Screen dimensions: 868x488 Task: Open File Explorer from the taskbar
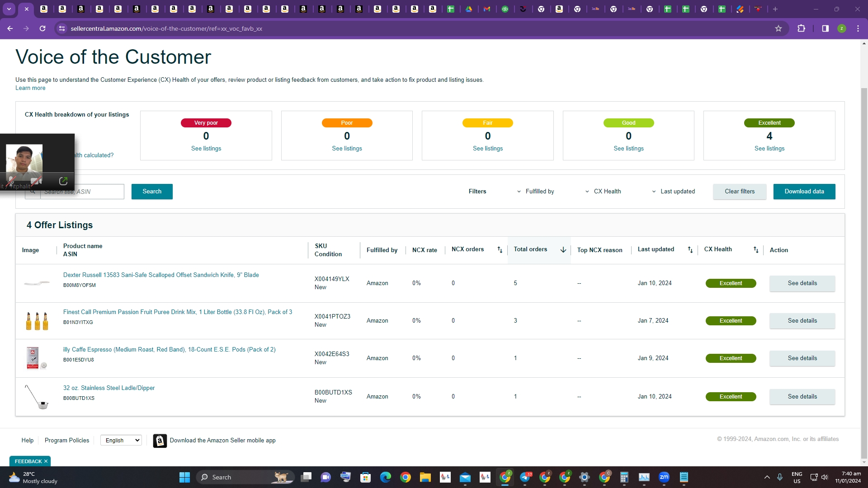425,477
